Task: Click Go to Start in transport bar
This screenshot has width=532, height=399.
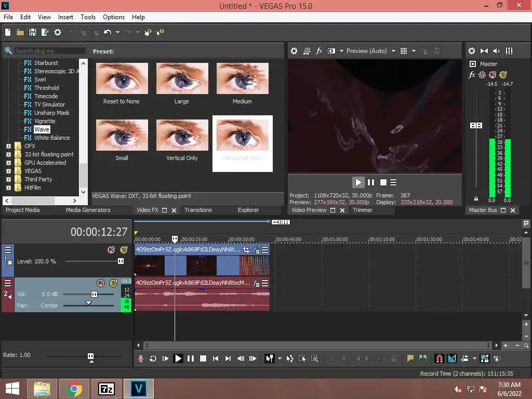Action: pos(216,358)
